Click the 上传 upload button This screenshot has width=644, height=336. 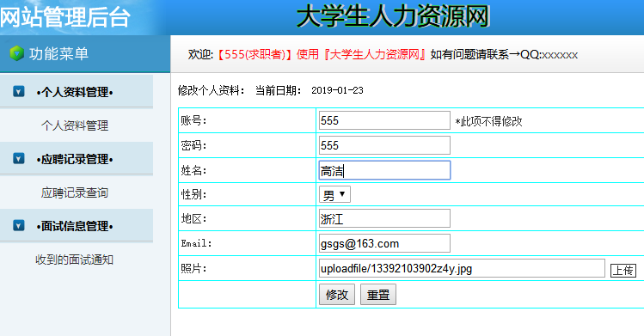(623, 271)
